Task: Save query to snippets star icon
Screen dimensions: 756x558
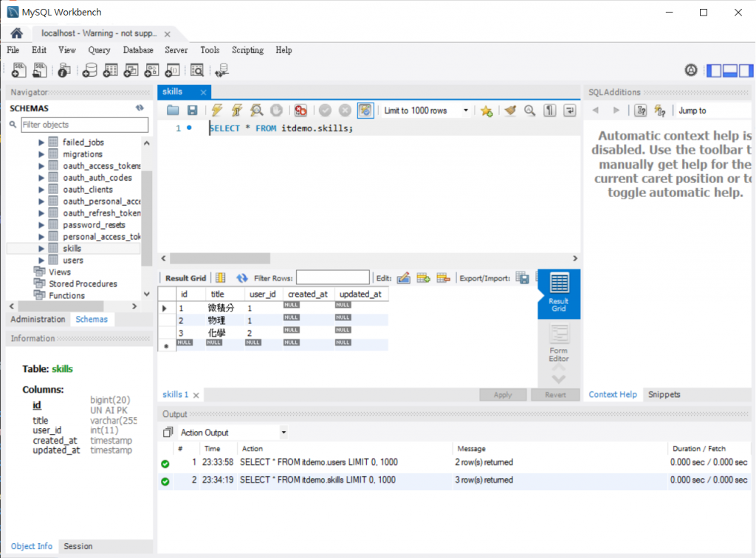Action: coord(487,111)
